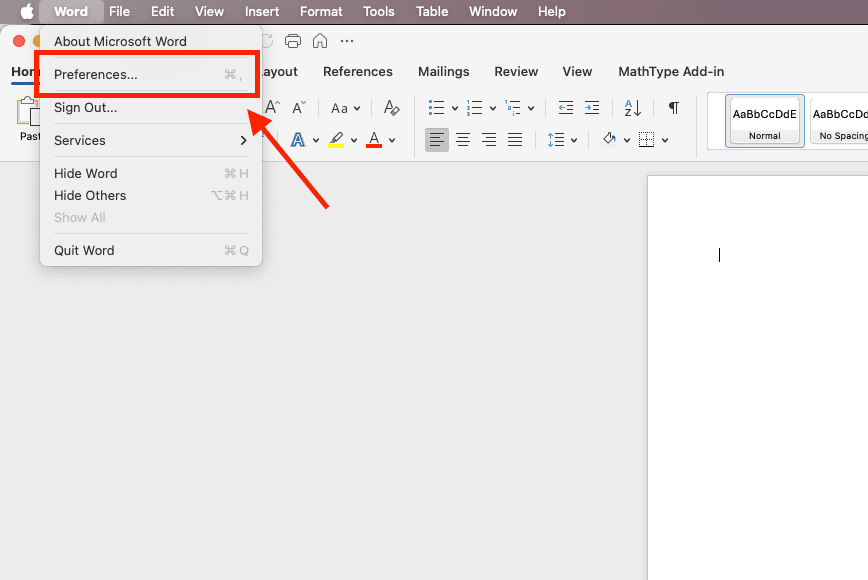Screen dimensions: 868x580
Task: Click the Text Effects icon
Action: (298, 140)
